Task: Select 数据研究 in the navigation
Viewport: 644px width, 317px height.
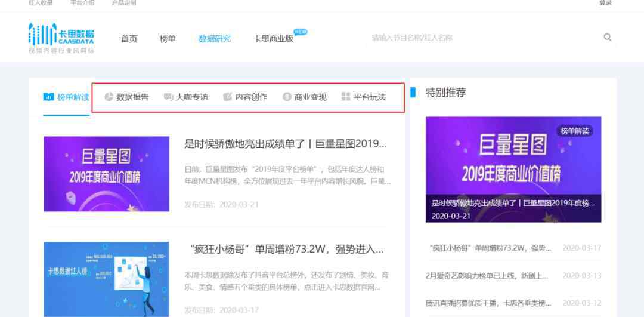Action: pos(215,39)
